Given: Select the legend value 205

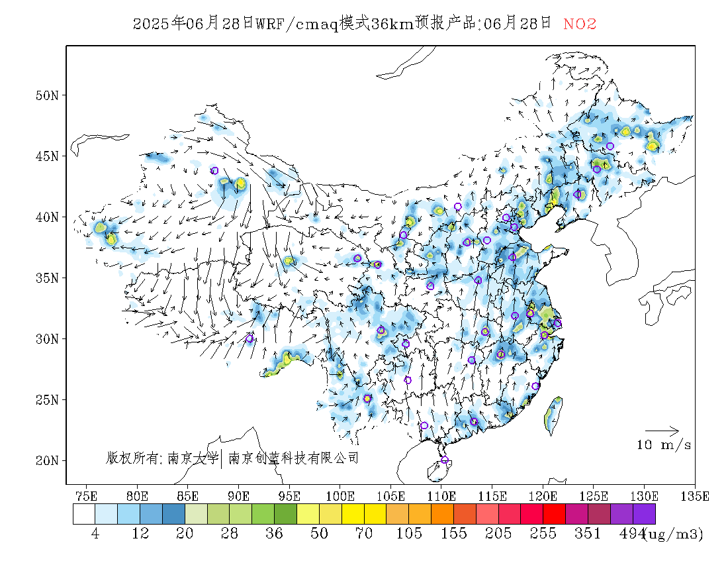Looking at the screenshot, I should (x=498, y=533).
